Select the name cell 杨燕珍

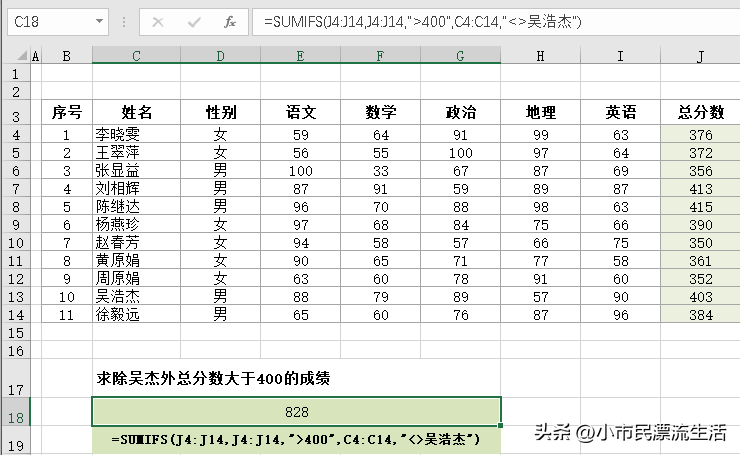point(136,224)
